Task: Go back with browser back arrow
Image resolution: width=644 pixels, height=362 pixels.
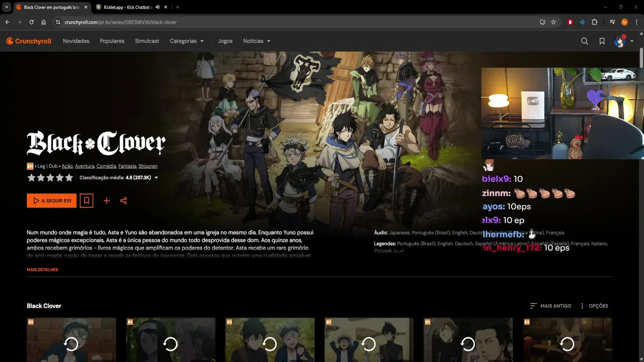Action: pyautogui.click(x=7, y=22)
